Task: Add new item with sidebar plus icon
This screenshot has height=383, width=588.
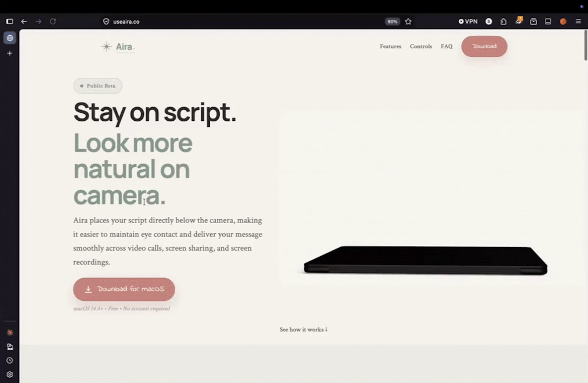Action: (10, 53)
